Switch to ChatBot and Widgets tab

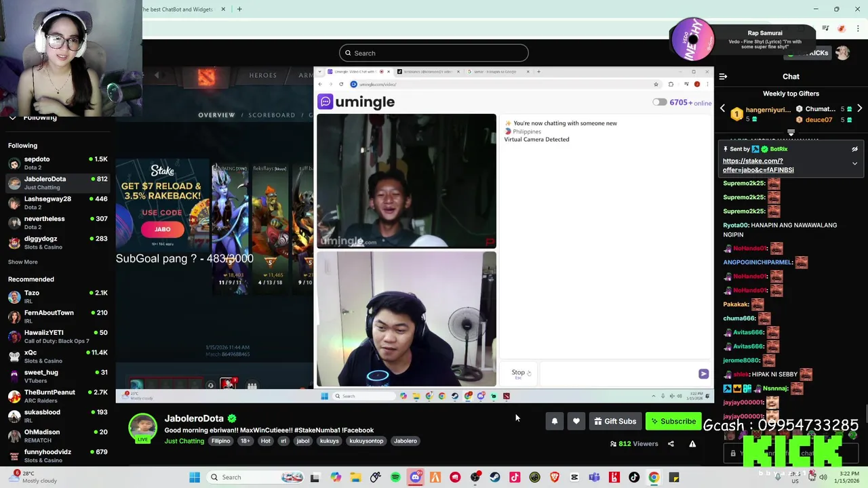(x=178, y=9)
